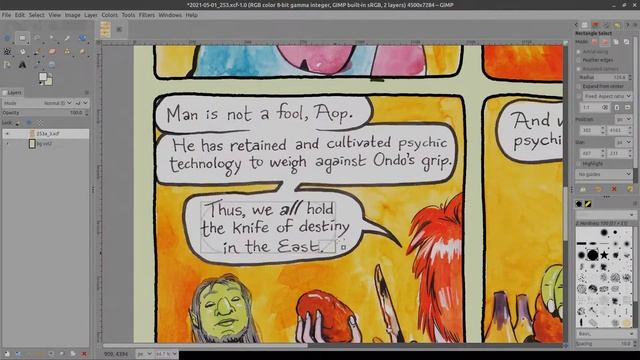Enable the Feather edges checkbox

pos(578,60)
